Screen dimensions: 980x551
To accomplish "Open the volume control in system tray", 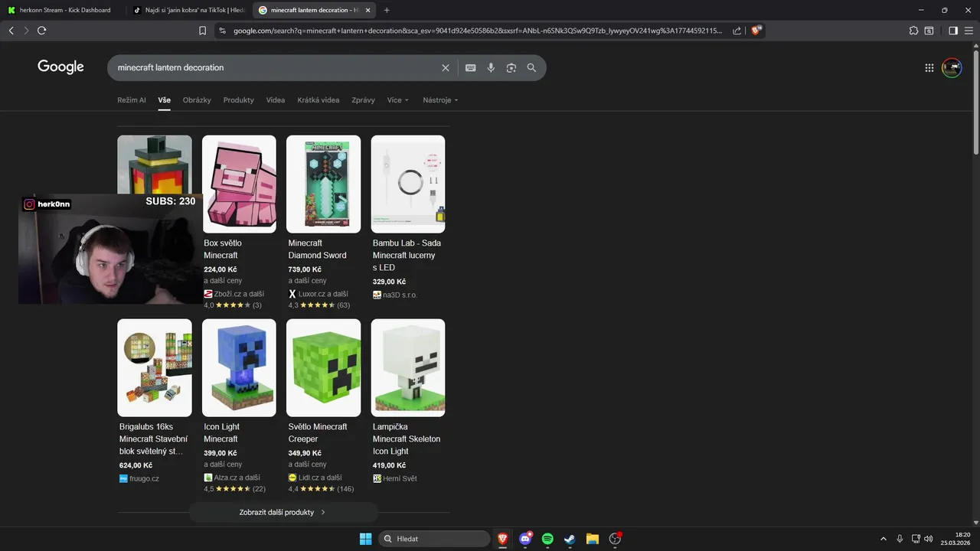I will [x=929, y=539].
